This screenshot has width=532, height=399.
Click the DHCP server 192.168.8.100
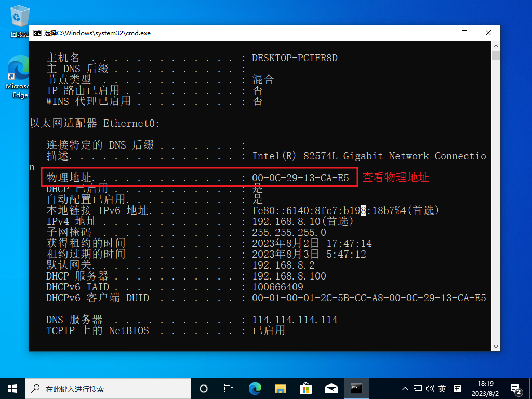289,276
